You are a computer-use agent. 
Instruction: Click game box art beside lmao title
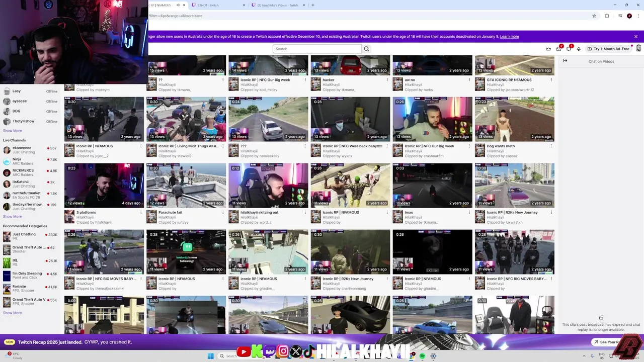[397, 217]
